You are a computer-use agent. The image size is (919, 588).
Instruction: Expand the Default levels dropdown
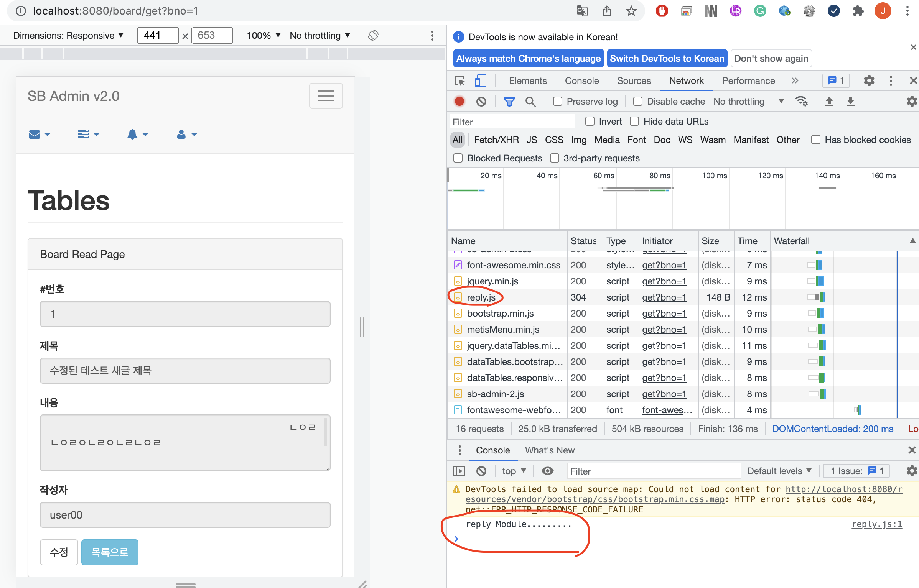(x=779, y=471)
